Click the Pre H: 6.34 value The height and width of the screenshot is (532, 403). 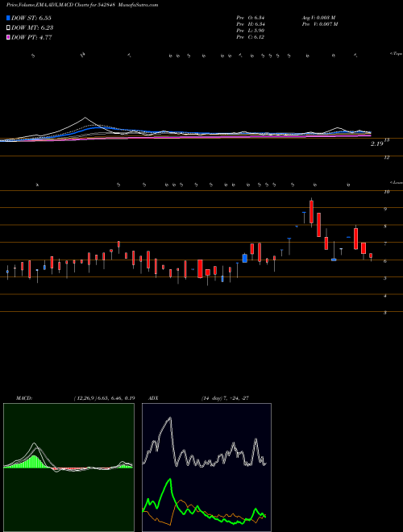(x=251, y=24)
